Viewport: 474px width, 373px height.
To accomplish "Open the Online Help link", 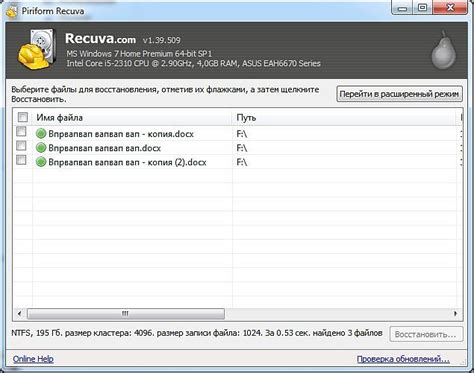I will click(33, 359).
